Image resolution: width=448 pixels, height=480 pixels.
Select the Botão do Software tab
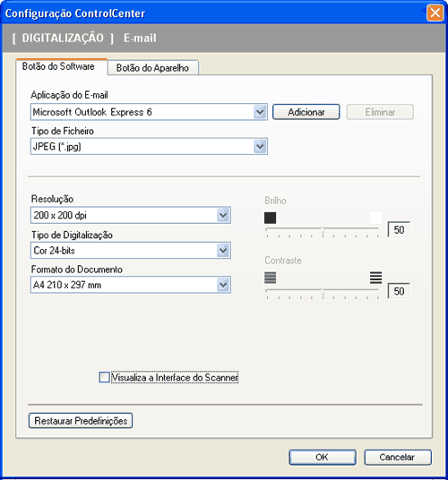point(58,66)
